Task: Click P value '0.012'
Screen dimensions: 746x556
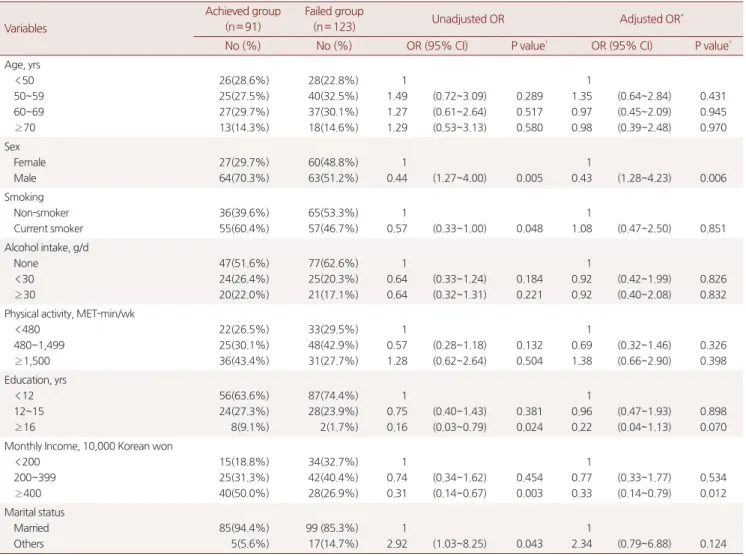Action: (x=713, y=493)
